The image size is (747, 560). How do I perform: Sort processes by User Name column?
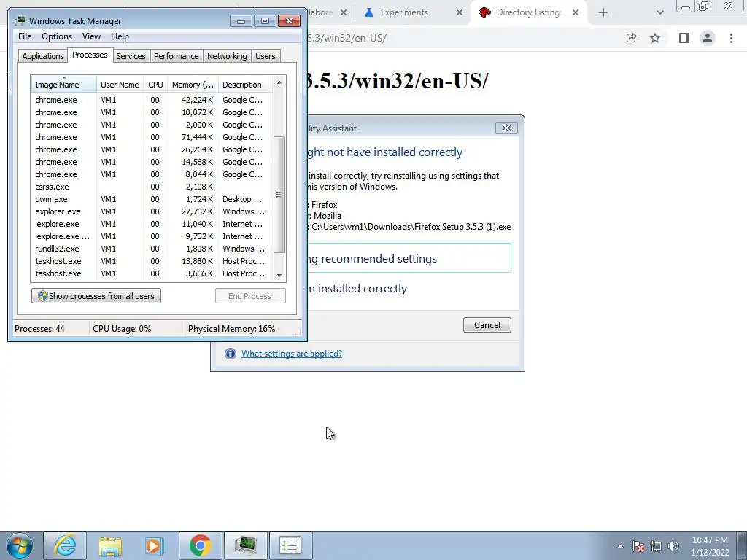(120, 85)
